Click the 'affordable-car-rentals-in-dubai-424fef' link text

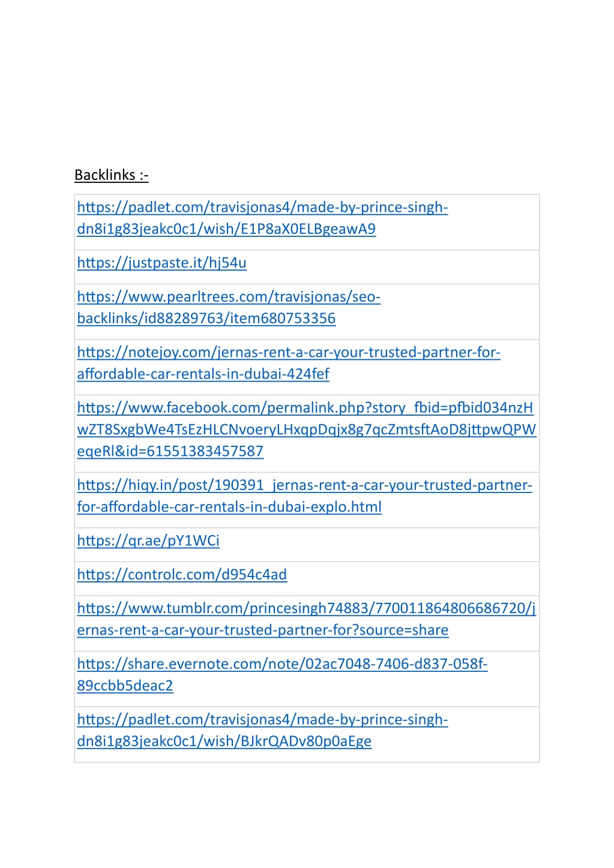point(203,374)
